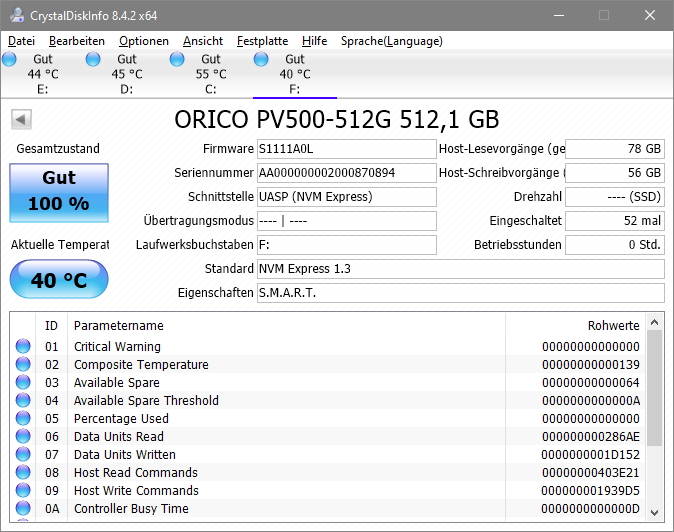
Task: Select the Critical Warning parameter name
Action: point(117,346)
